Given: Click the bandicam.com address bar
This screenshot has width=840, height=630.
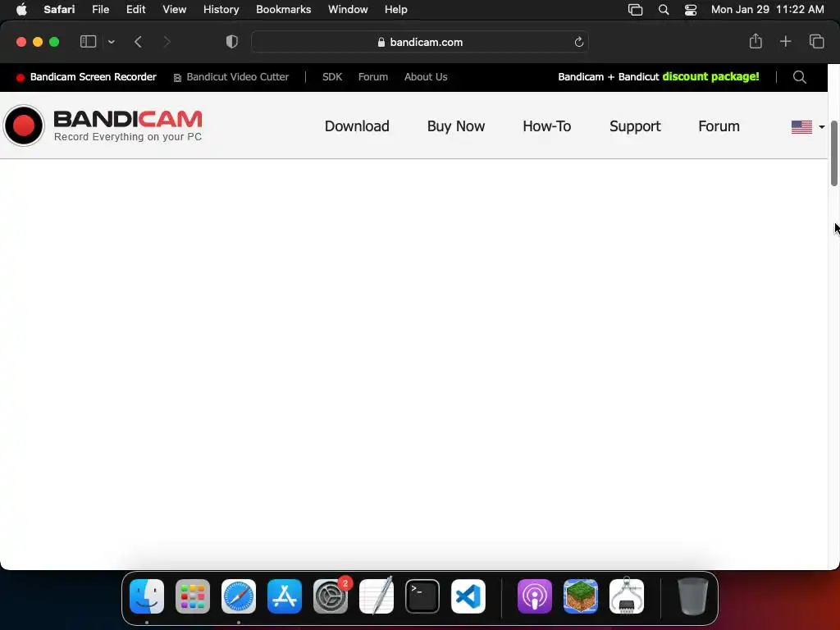Looking at the screenshot, I should 419,42.
